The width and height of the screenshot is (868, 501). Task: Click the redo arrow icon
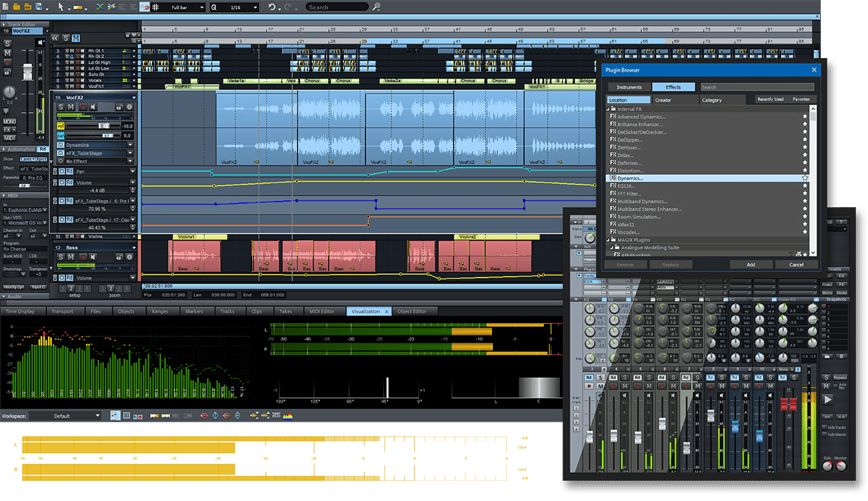tap(287, 7)
